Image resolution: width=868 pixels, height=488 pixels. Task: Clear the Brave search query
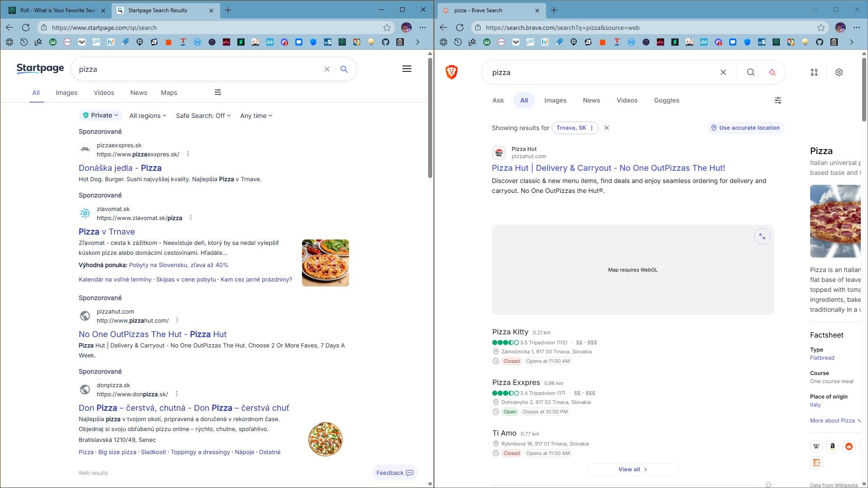click(723, 72)
